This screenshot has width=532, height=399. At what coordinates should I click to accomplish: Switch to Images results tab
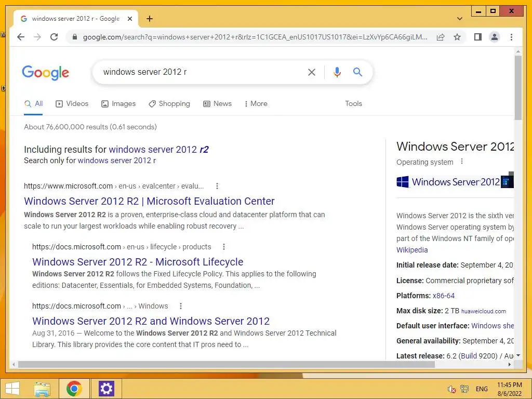pyautogui.click(x=118, y=104)
